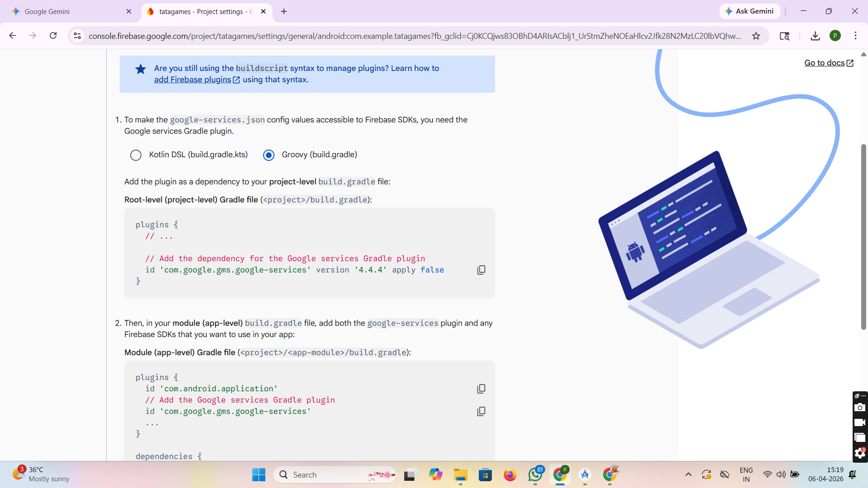
Task: Click the scroll up arrow of the page
Action: 863,54
